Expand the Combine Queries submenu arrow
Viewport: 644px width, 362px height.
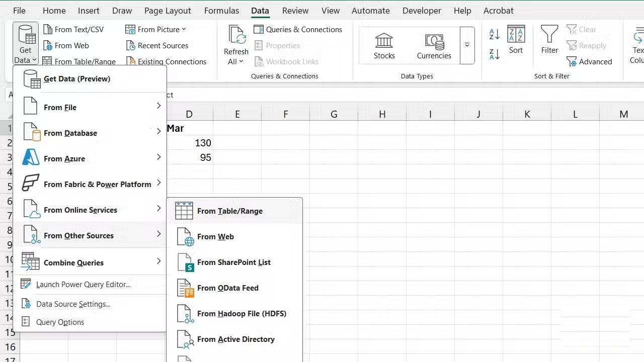click(158, 261)
